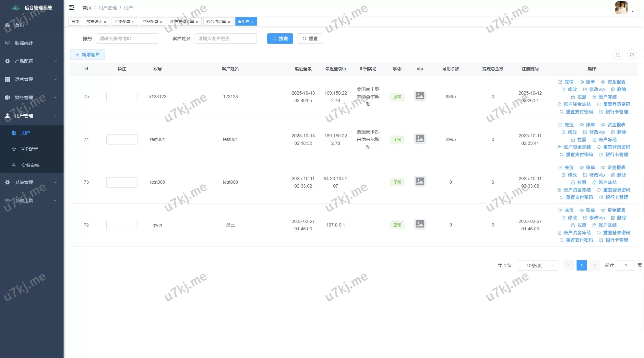Click the round refresh table icon
This screenshot has height=358, width=644.
pyautogui.click(x=632, y=55)
